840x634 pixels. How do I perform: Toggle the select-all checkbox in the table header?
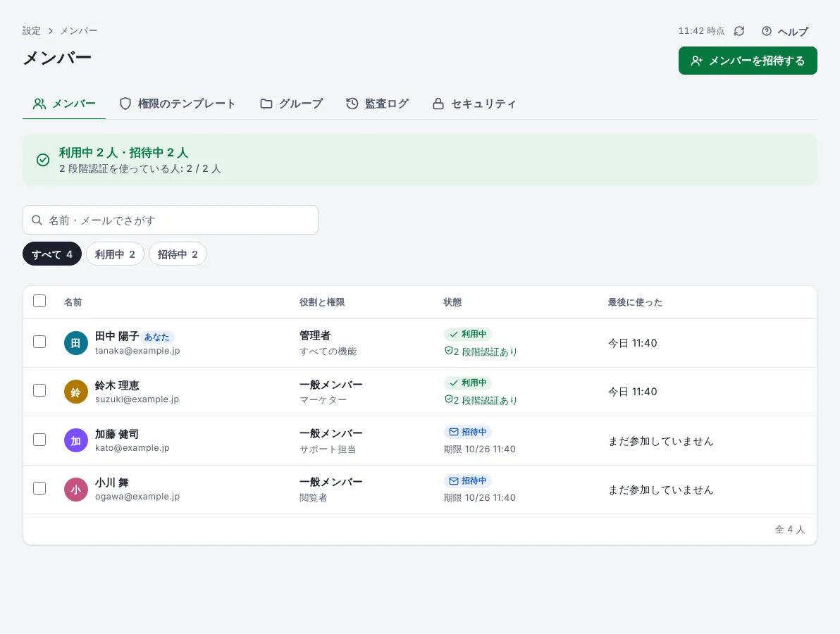pyautogui.click(x=39, y=301)
